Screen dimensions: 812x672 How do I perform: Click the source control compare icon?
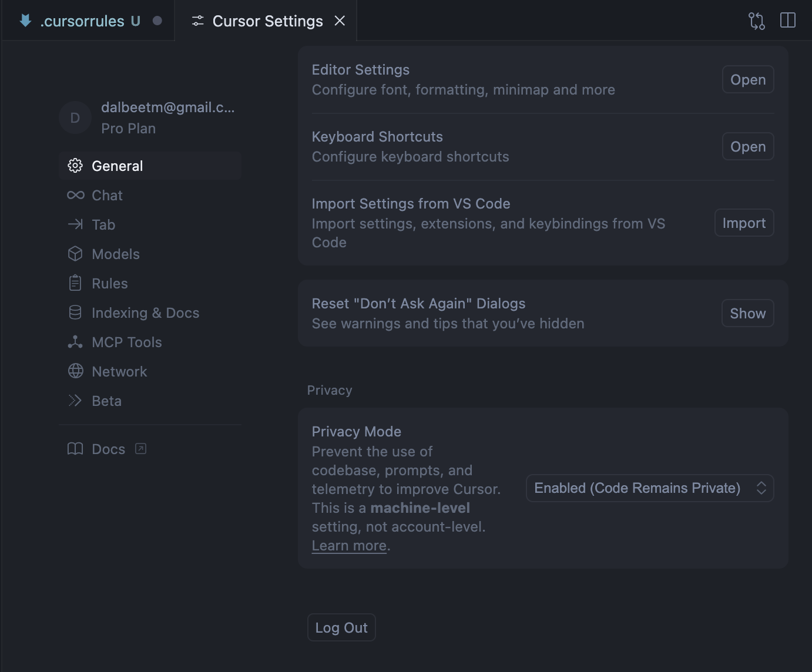tap(757, 21)
